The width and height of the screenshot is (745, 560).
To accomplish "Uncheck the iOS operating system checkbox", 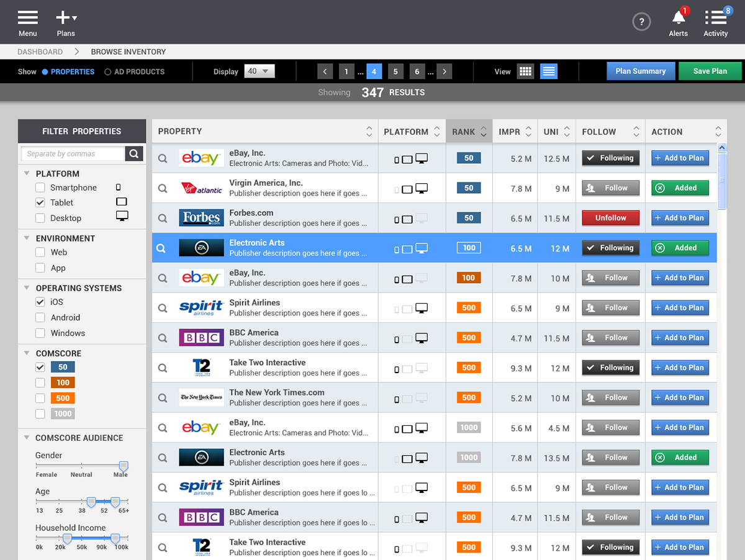I will click(40, 302).
